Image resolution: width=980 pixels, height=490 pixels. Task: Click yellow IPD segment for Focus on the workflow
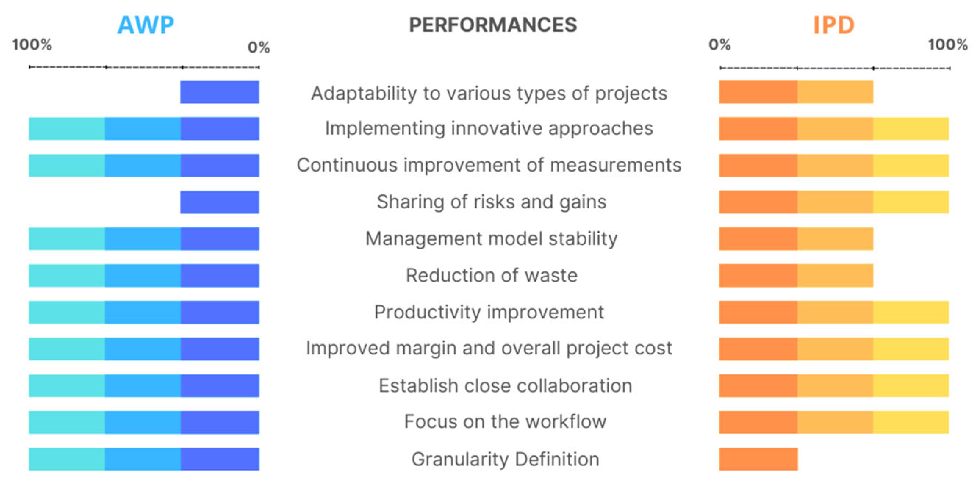tap(911, 422)
